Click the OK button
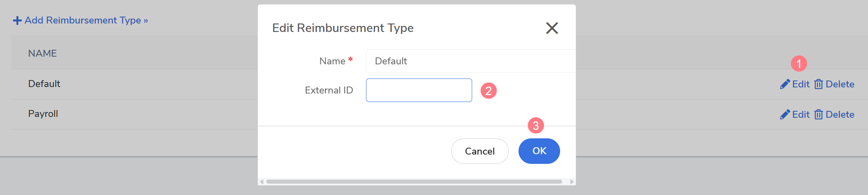 click(x=539, y=151)
